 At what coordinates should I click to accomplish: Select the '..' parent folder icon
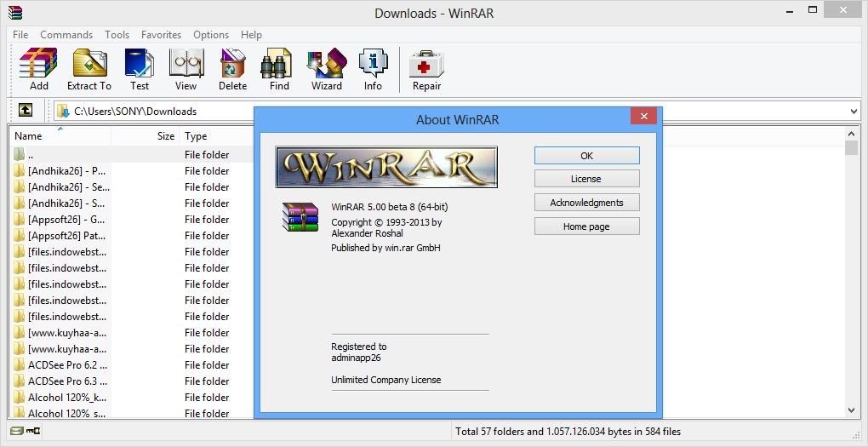click(20, 154)
